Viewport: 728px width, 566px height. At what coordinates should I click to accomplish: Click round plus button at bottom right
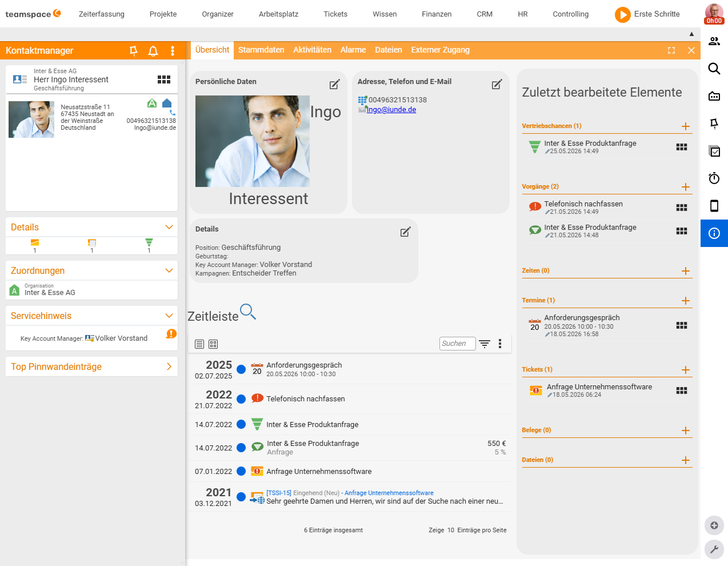coord(714,525)
